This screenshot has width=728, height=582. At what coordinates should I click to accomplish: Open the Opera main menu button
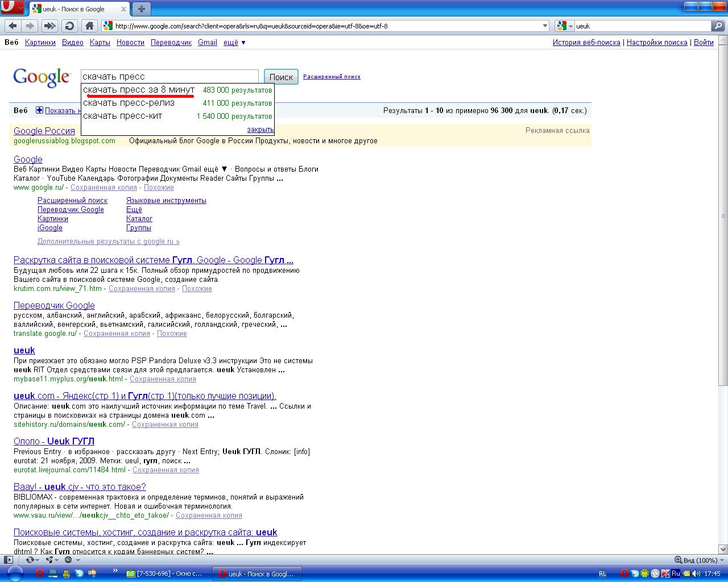12,8
